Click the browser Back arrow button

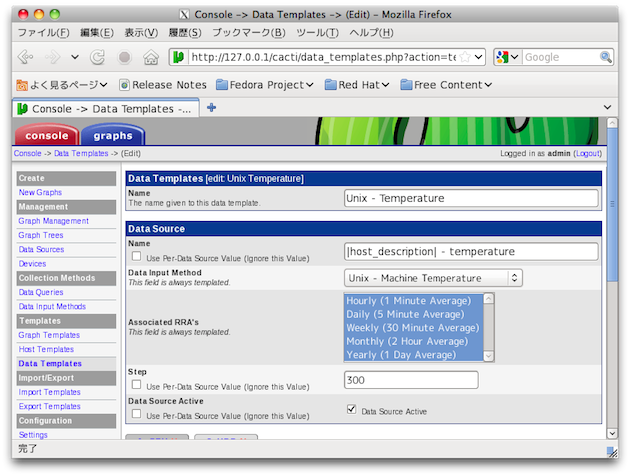click(26, 57)
